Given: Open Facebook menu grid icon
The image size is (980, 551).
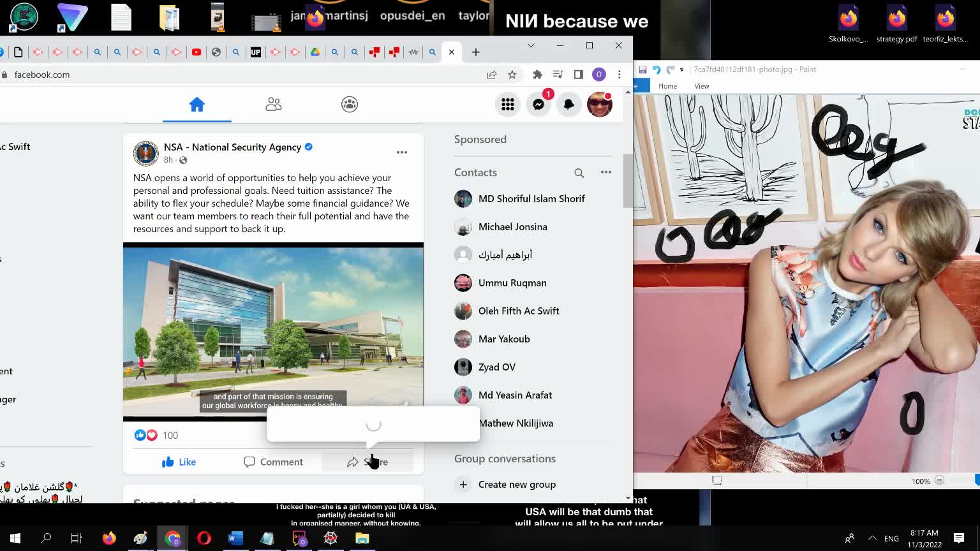Looking at the screenshot, I should point(508,104).
